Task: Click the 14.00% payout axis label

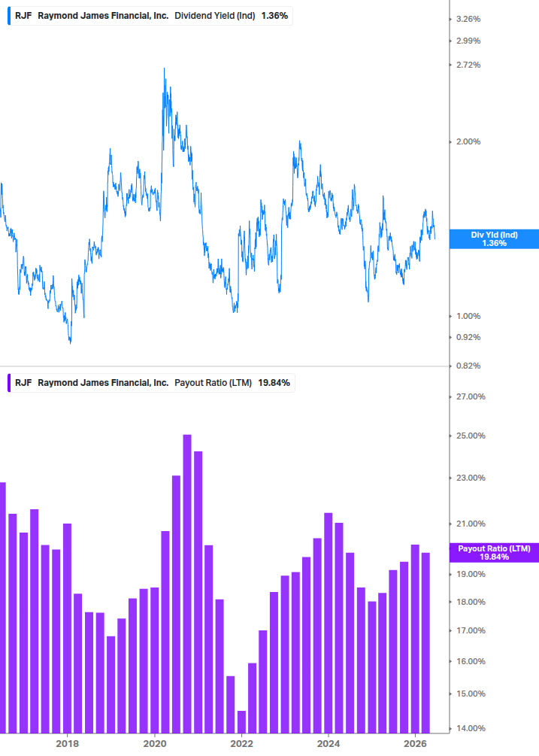Action: pyautogui.click(x=471, y=728)
